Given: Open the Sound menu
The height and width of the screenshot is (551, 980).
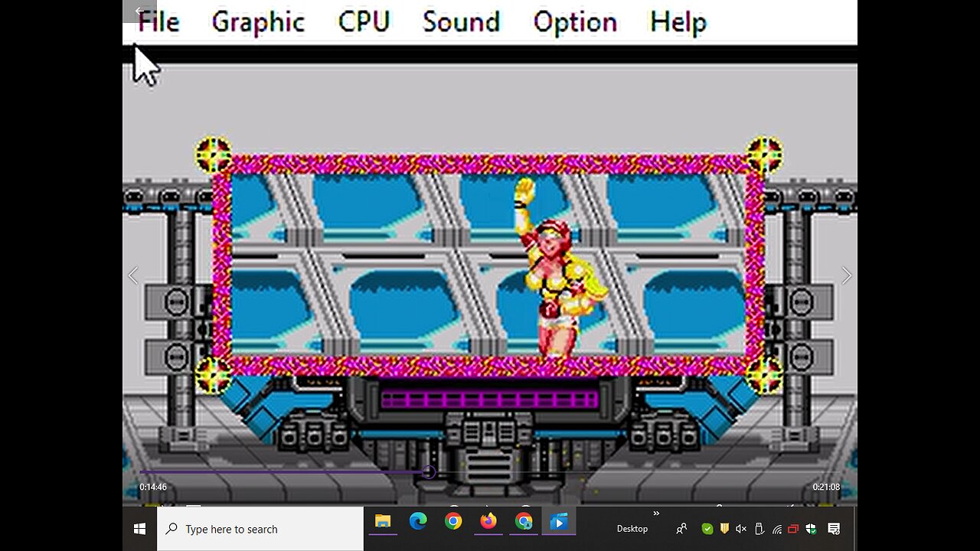Looking at the screenshot, I should pos(461,21).
